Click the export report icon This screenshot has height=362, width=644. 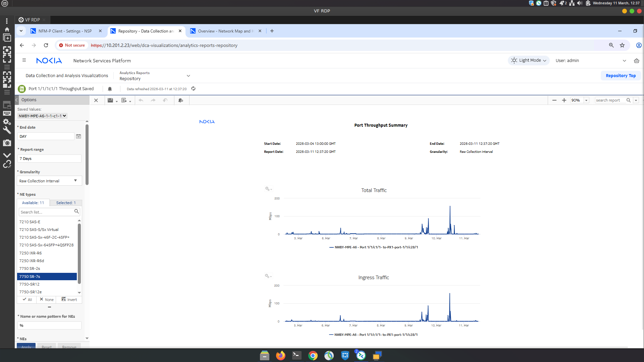[124, 100]
